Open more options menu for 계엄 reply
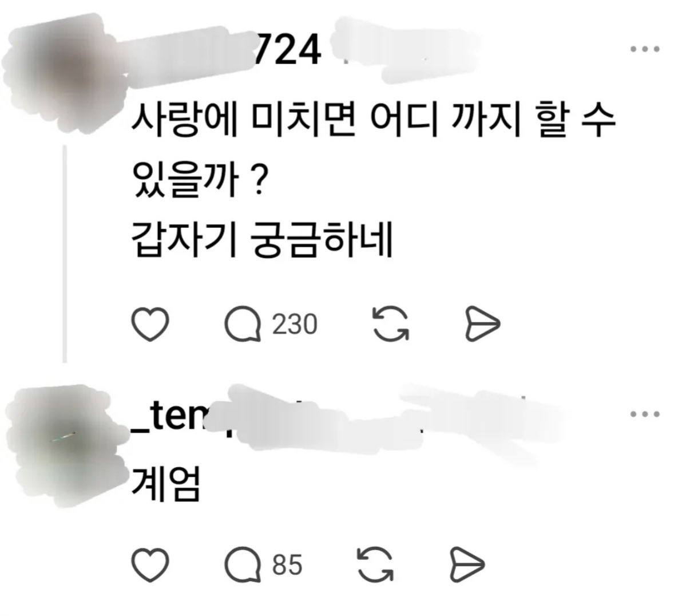The height and width of the screenshot is (616, 674). coord(645,414)
